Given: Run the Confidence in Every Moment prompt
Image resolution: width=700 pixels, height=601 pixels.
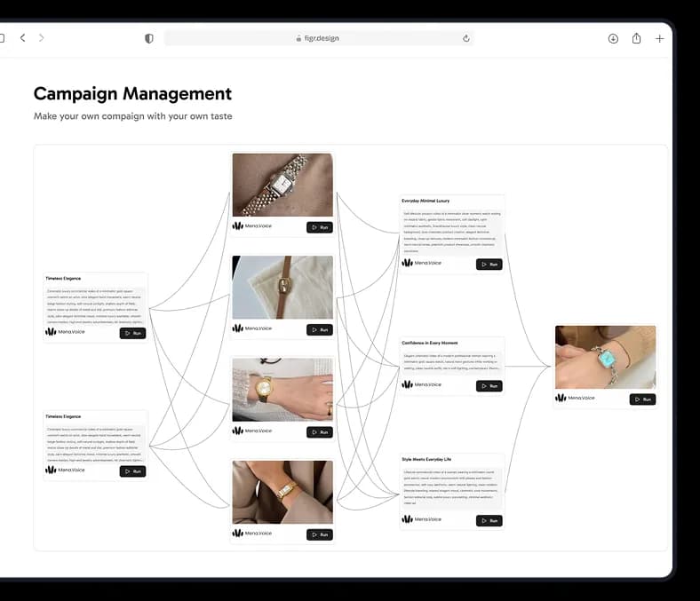Looking at the screenshot, I should (x=489, y=386).
